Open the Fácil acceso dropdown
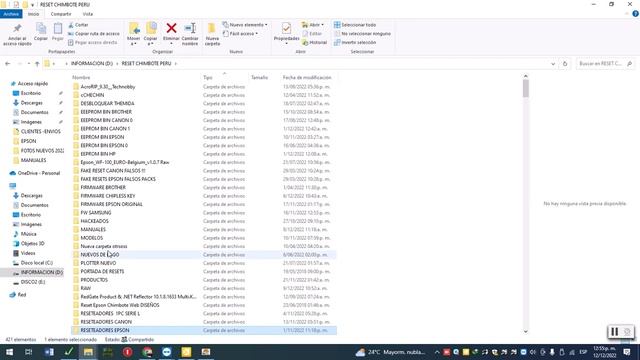 tap(240, 33)
